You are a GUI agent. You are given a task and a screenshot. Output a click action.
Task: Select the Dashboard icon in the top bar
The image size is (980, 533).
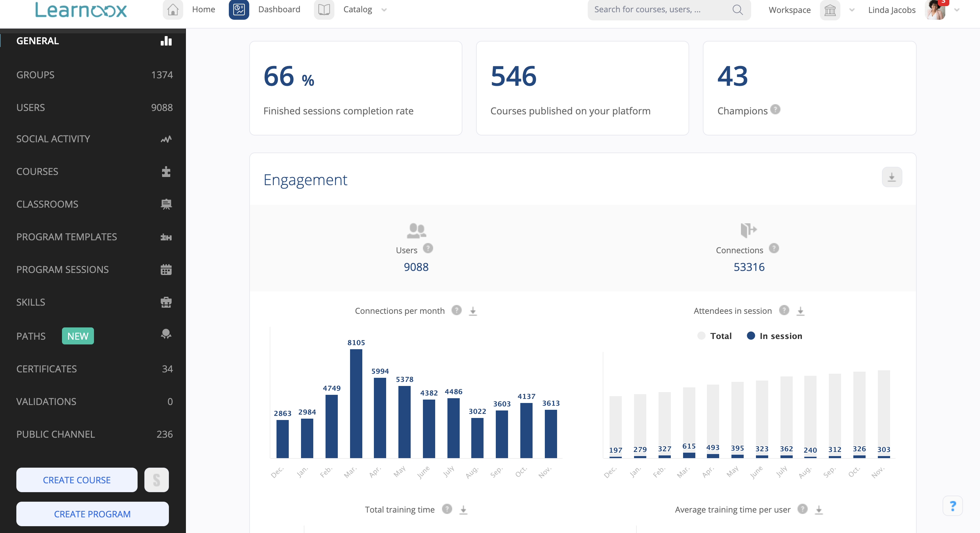[x=239, y=10]
